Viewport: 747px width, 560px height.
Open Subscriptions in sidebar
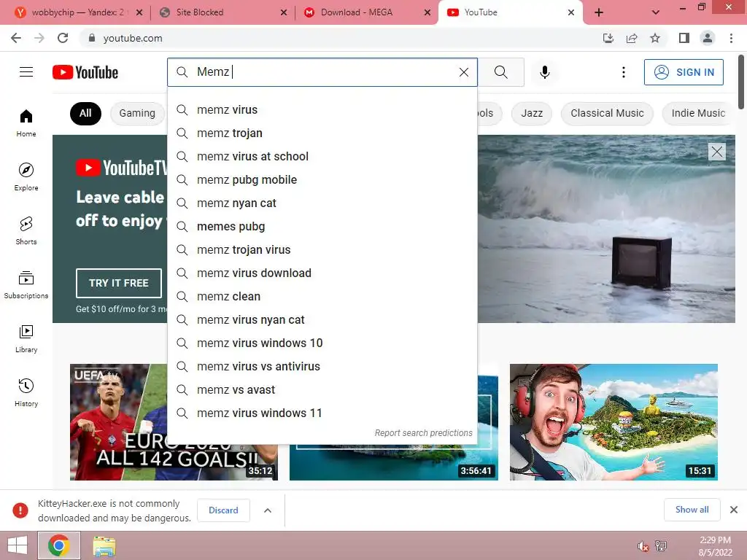tap(26, 285)
